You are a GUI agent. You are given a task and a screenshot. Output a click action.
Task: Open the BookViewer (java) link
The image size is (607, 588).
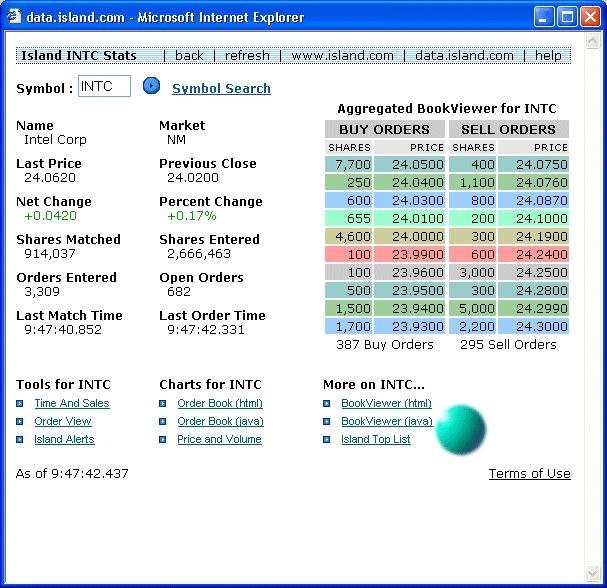(x=387, y=422)
